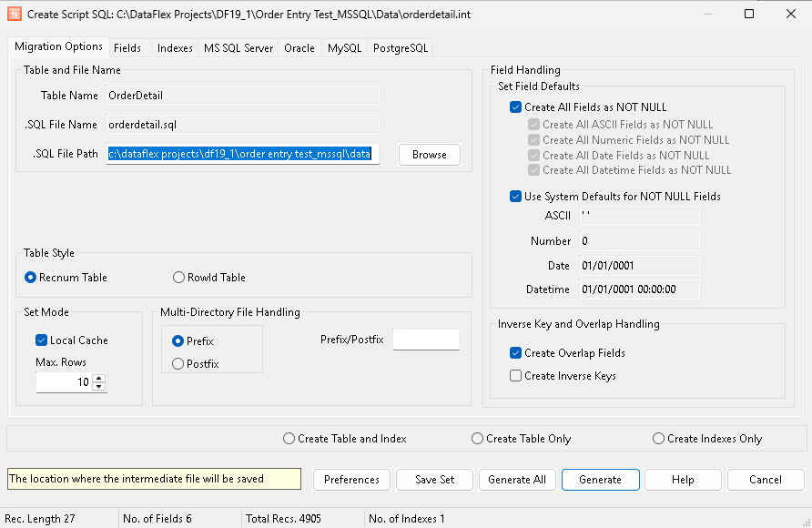
Task: Click the Prefix/Postfix text field
Action: [425, 340]
